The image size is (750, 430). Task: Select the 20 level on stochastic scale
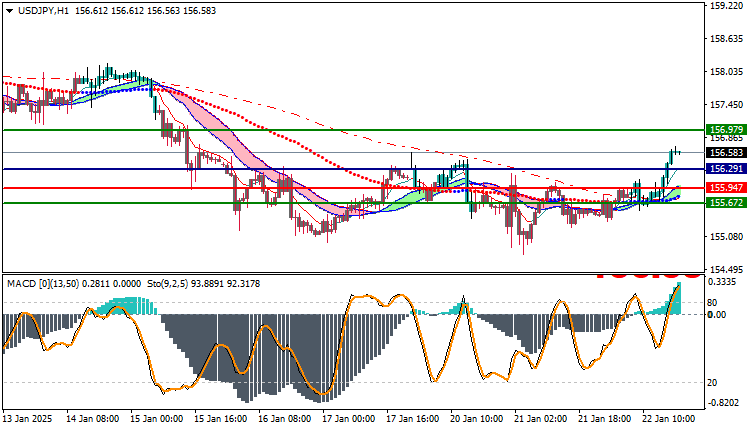tap(712, 383)
